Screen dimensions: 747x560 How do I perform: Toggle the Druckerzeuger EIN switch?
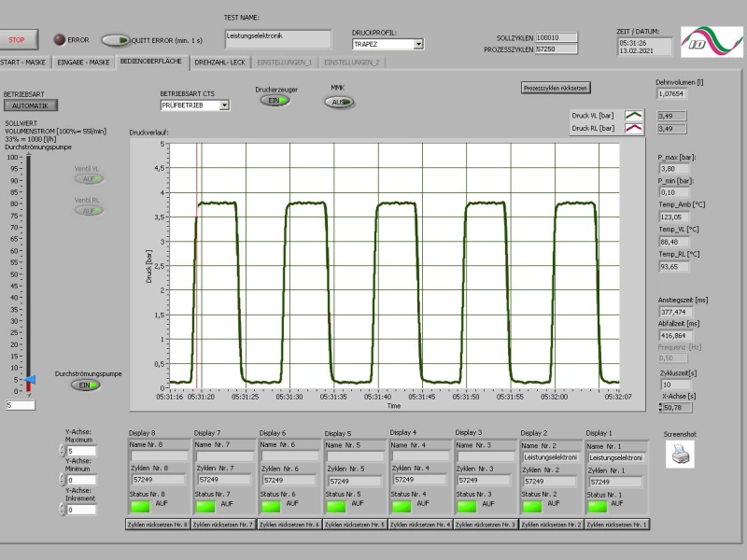pyautogui.click(x=275, y=101)
